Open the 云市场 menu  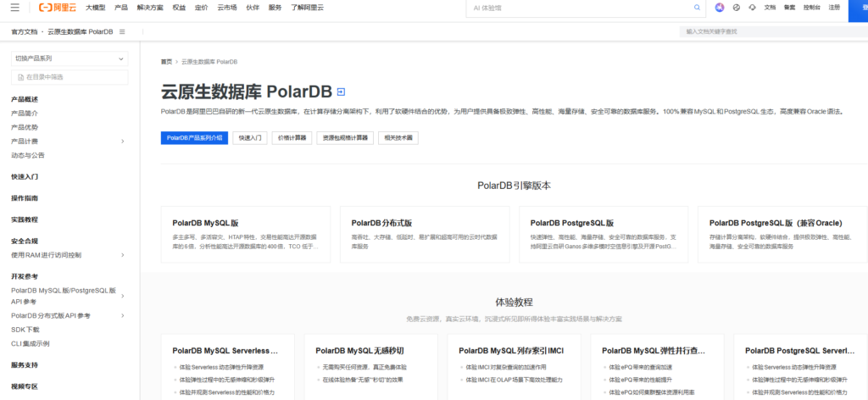[x=227, y=8]
